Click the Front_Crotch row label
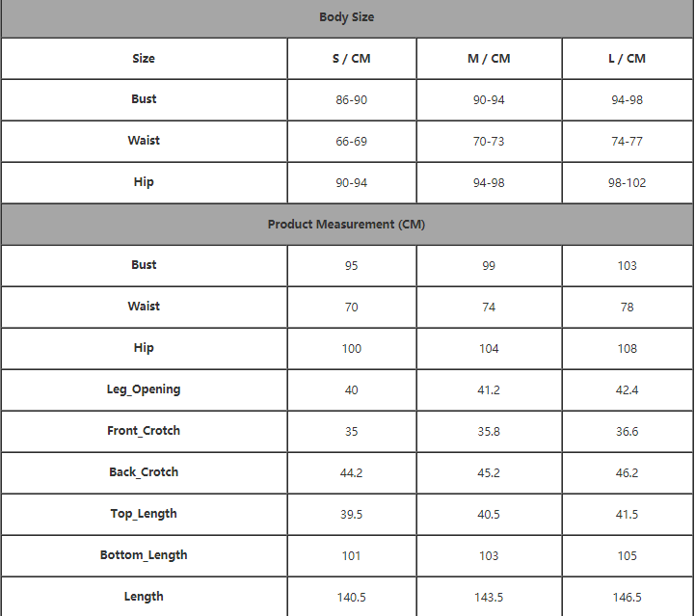 pyautogui.click(x=144, y=431)
